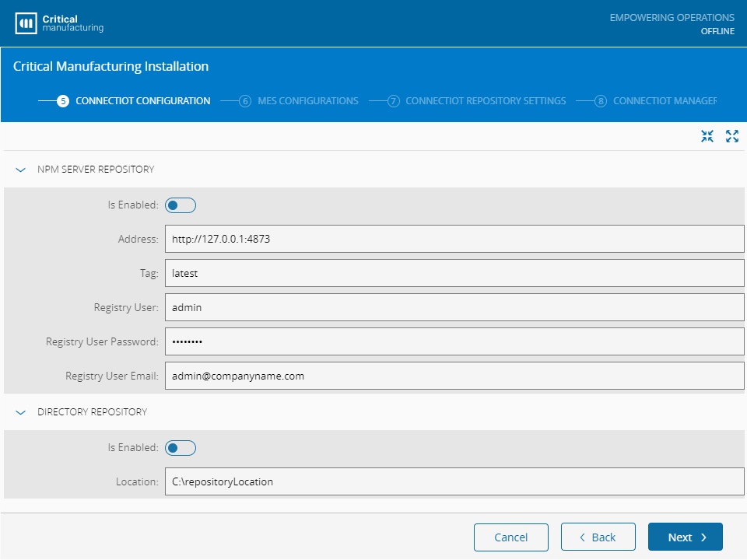The image size is (747, 560).
Task: Click the expand all sections icon
Action: pos(731,136)
